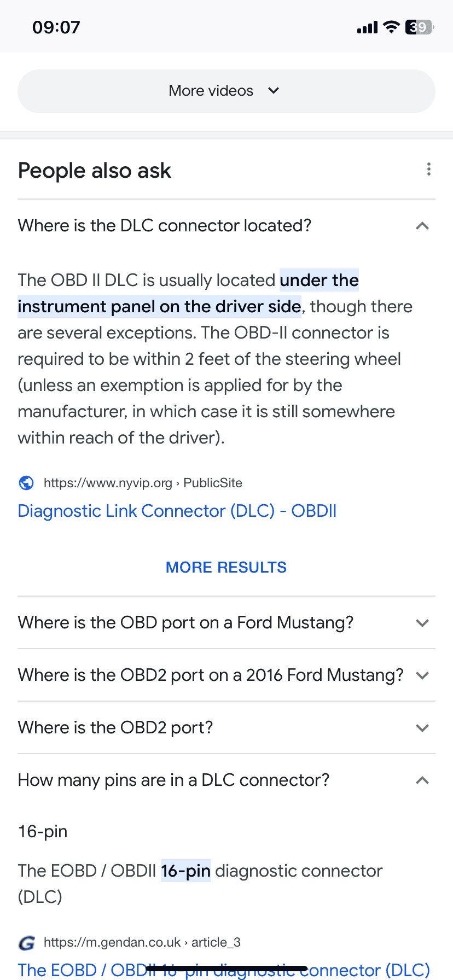Tap the nyvip.org globe favicon
Image resolution: width=453 pixels, height=980 pixels.
(x=26, y=483)
